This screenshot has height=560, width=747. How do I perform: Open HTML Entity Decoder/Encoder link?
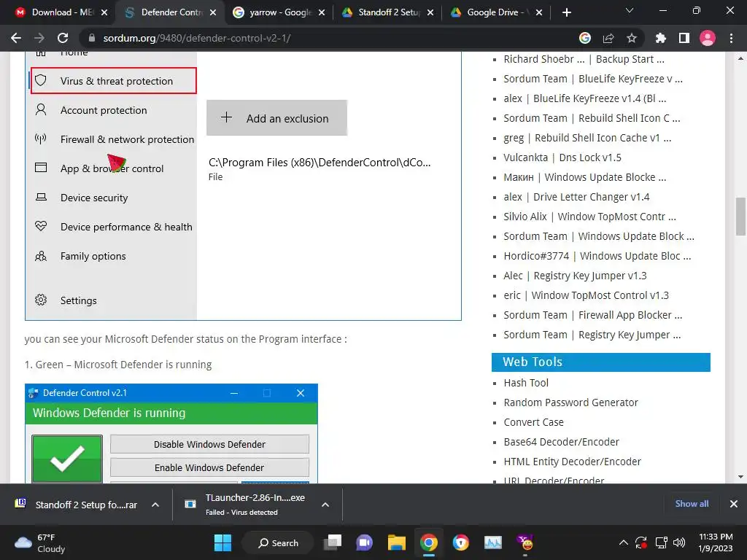click(x=572, y=462)
